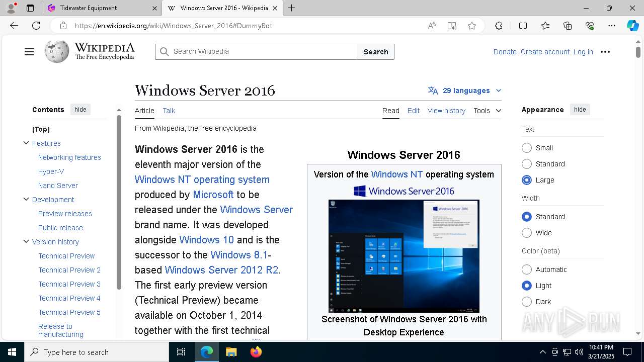Image resolution: width=644 pixels, height=362 pixels.
Task: Click the Read aloud icon in address bar
Action: point(432,26)
